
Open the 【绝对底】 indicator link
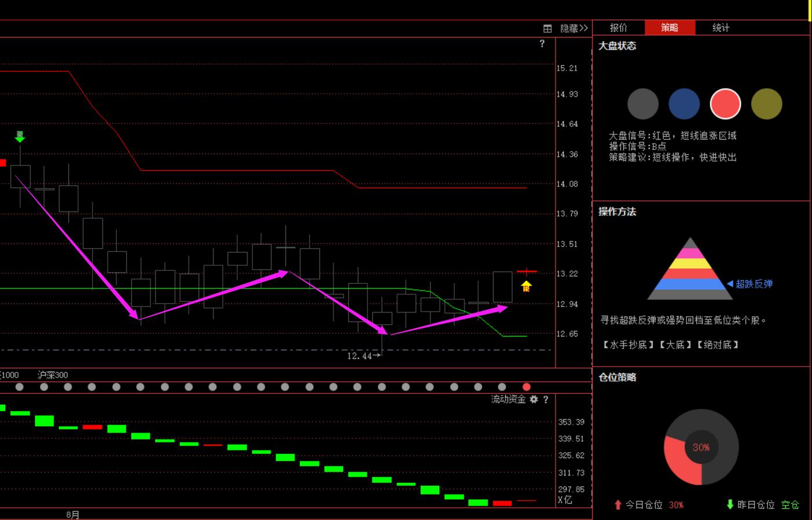(x=718, y=345)
